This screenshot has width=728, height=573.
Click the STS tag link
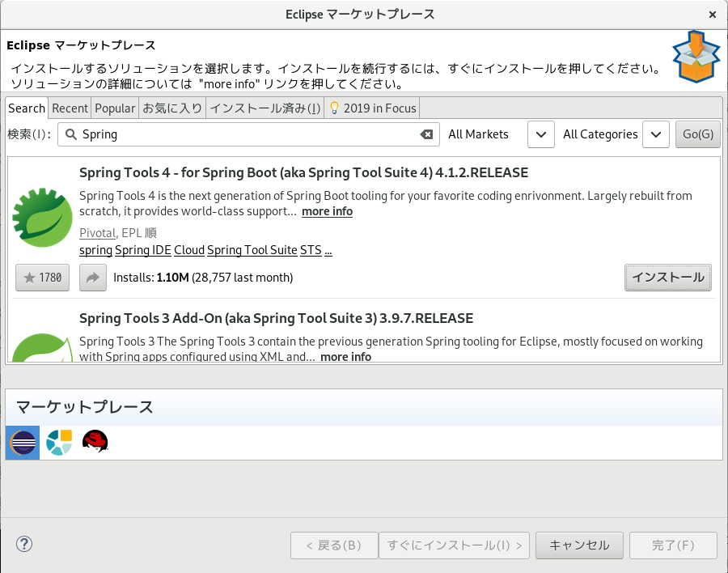pos(311,250)
